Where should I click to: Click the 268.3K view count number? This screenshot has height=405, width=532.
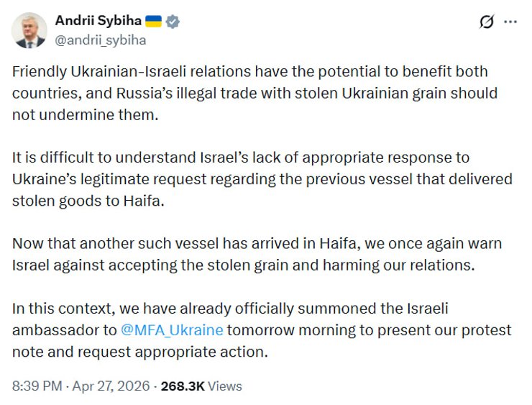coord(182,386)
